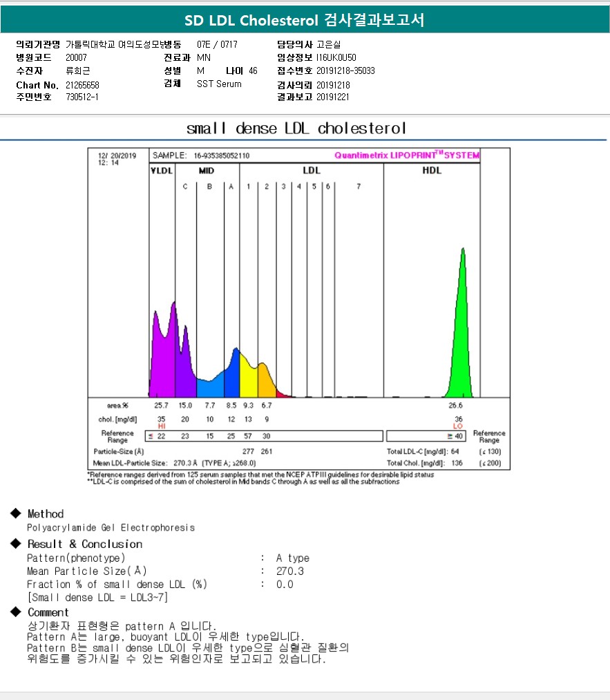Click the age value '46'
This screenshot has width=610, height=700.
[253, 70]
